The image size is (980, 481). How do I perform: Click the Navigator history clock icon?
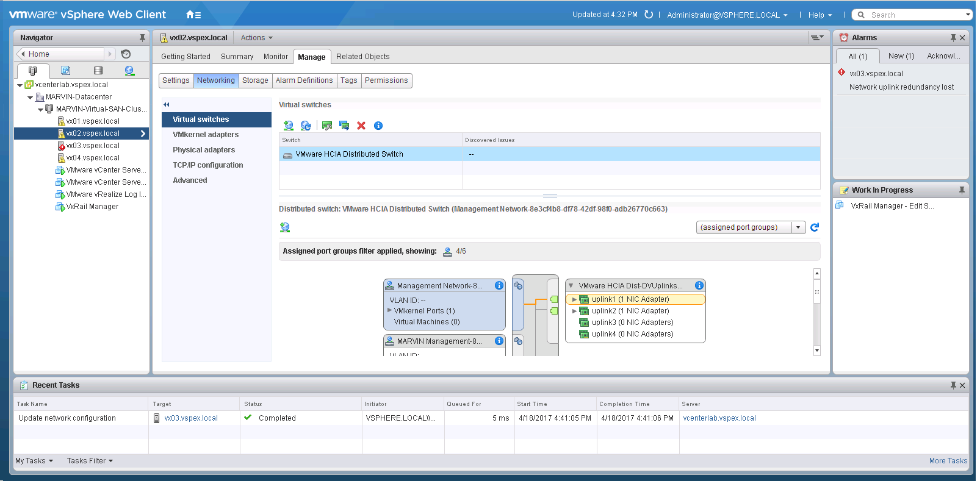126,54
